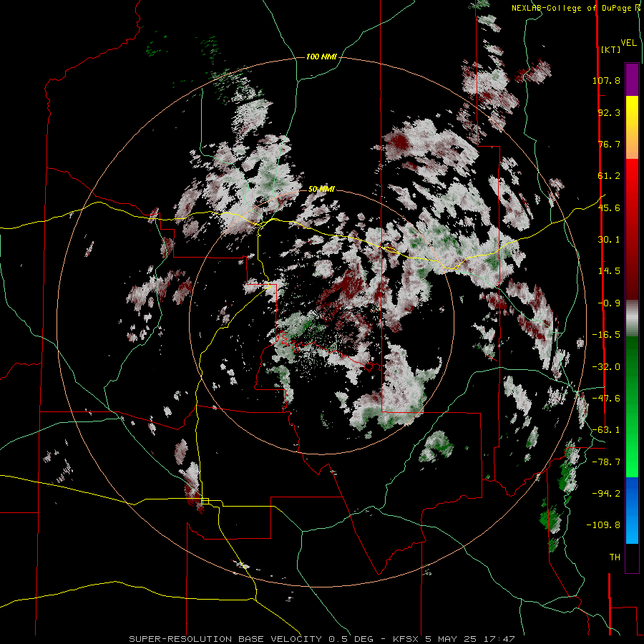Select the -63.1 velocity scale value
The width and height of the screenshot is (644, 644).
coord(606,430)
